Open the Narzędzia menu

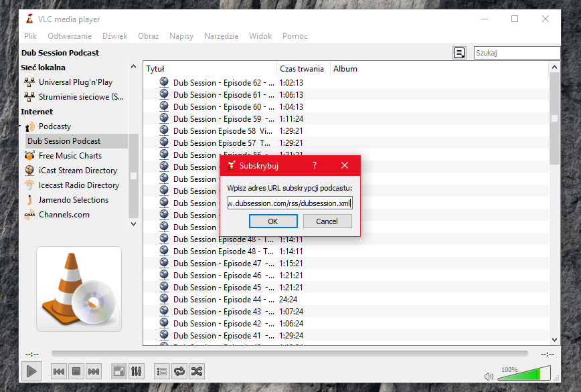(x=221, y=36)
